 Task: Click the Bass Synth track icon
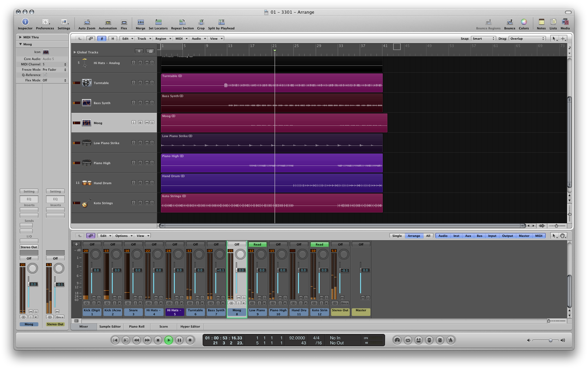coord(86,103)
